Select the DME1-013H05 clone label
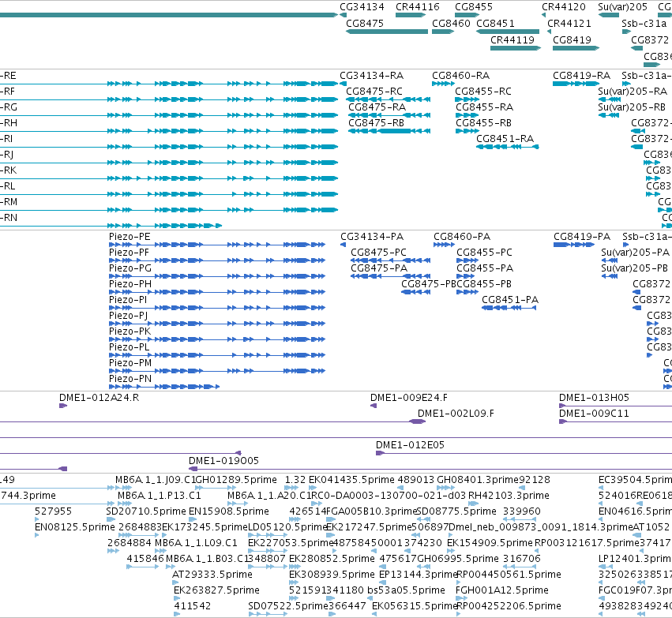Screen dimensions: 672x618 pos(594,398)
